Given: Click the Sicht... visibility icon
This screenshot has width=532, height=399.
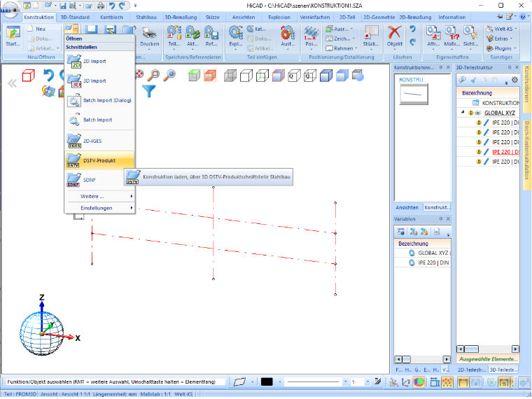Looking at the screenshot, I should pos(471,37).
